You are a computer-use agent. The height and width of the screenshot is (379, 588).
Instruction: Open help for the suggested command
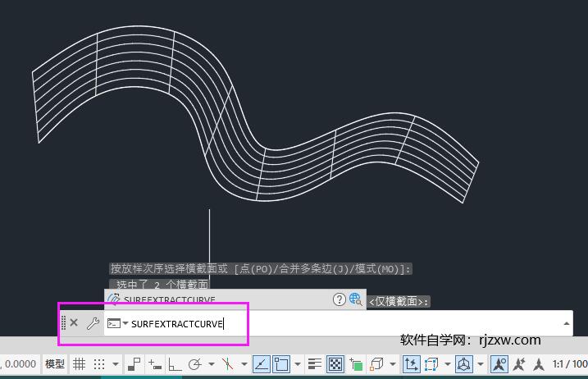click(339, 299)
